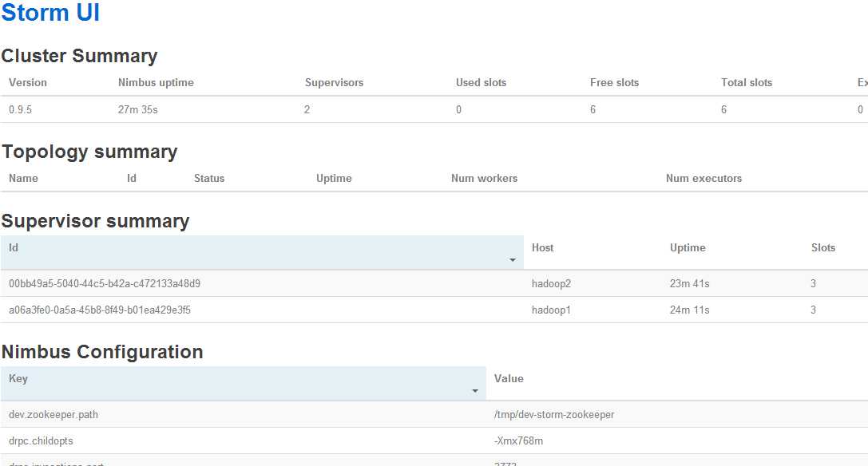The image size is (868, 466).
Task: Click the Free slots column header
Action: click(x=614, y=82)
